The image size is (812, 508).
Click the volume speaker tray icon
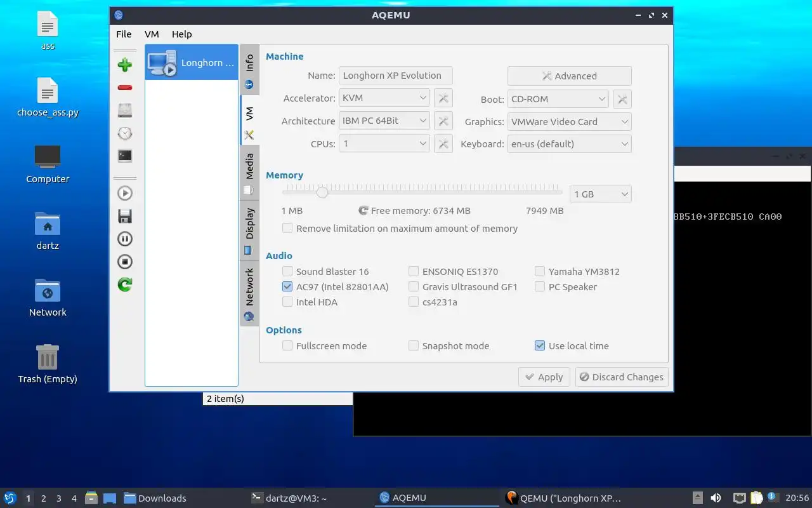coord(716,498)
